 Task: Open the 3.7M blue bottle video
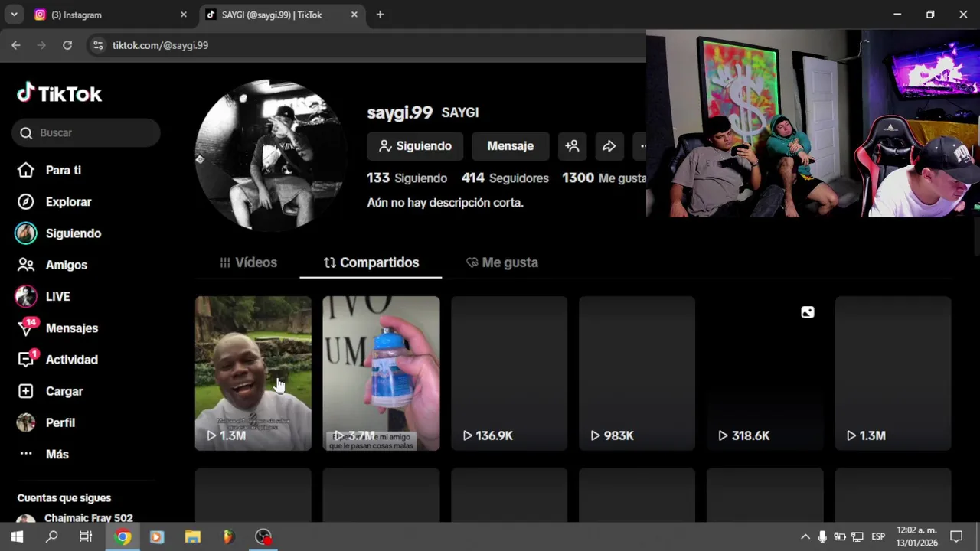point(381,373)
